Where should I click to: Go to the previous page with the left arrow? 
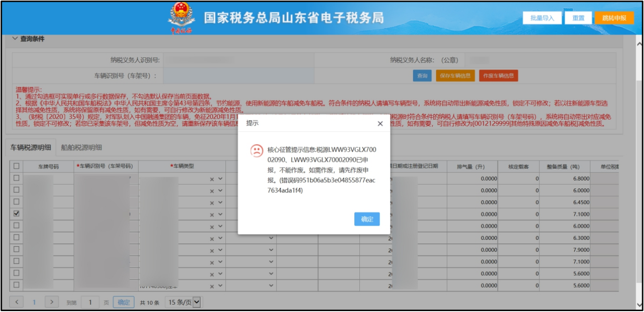coord(17,302)
